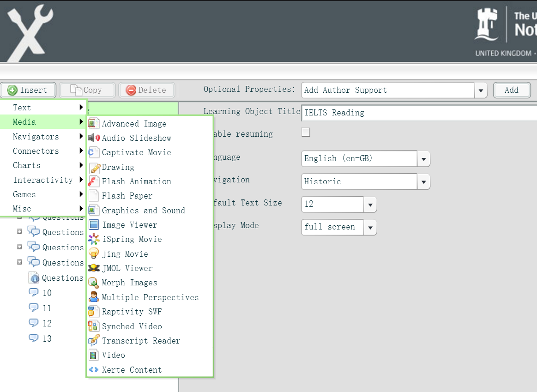Click the Xerte Content icon
Screen dimensions: 537x392
click(93, 370)
